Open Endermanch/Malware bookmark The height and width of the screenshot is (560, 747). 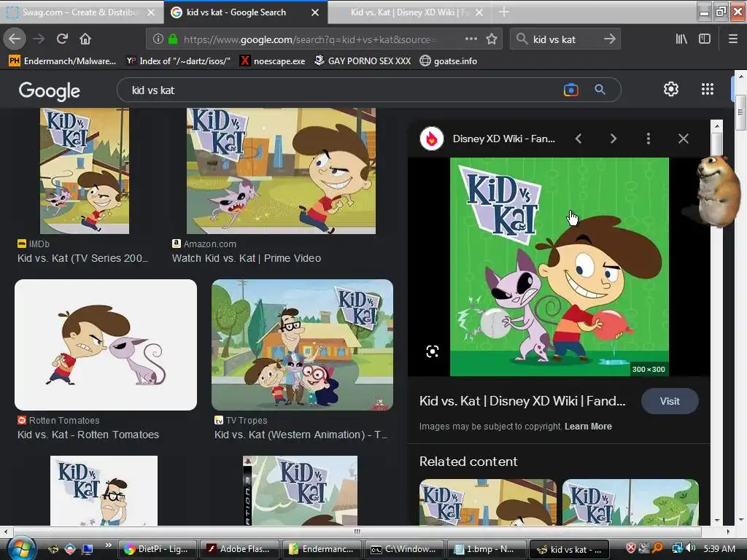[63, 61]
